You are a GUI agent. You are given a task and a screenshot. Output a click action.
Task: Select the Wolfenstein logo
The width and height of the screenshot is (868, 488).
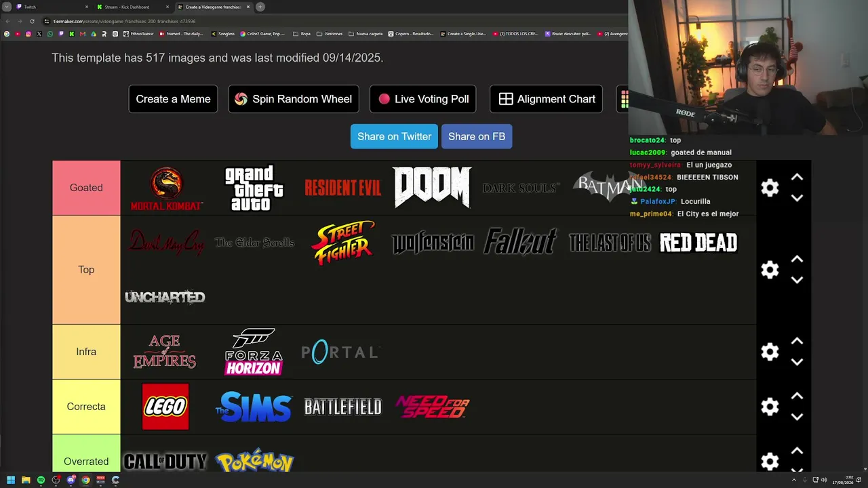coord(432,243)
